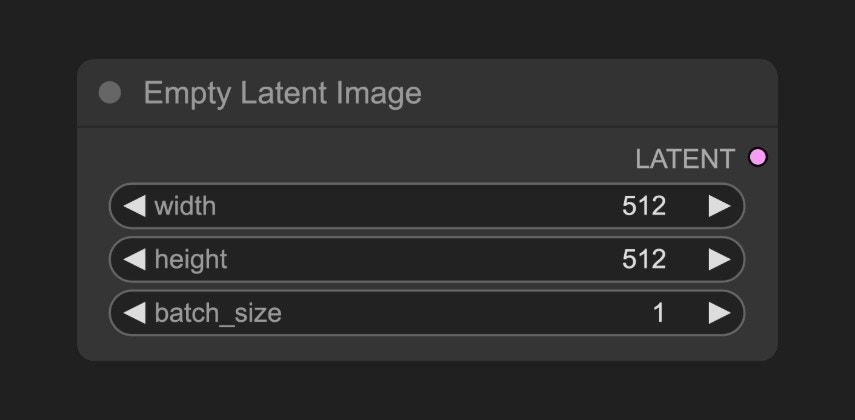The width and height of the screenshot is (855, 420).
Task: Click the empty node area left of the LATENT label
Action: point(354,157)
